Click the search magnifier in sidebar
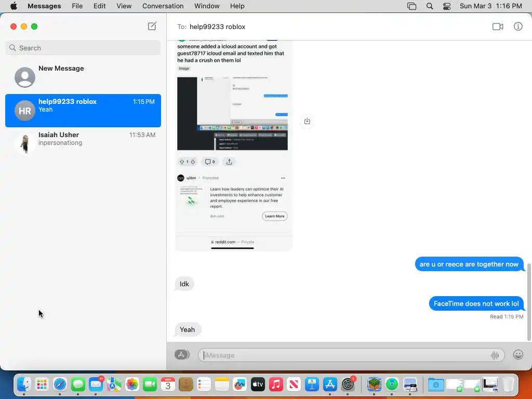The height and width of the screenshot is (399, 532). (x=12, y=48)
